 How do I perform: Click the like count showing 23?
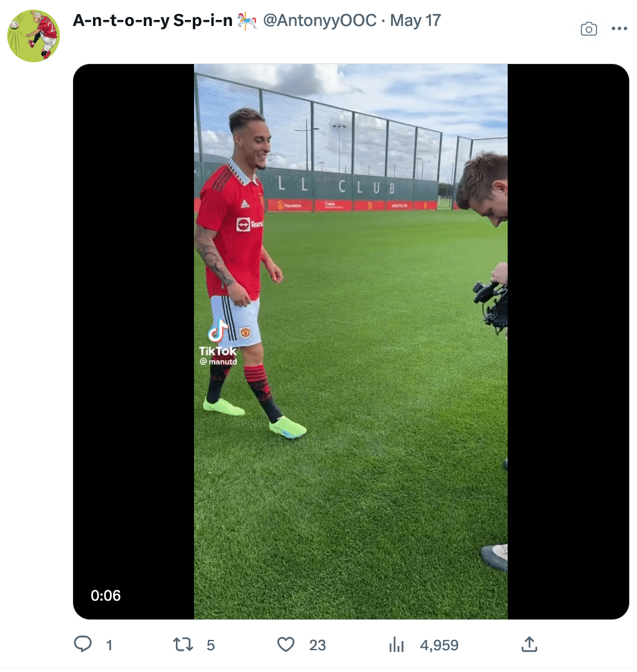[317, 645]
